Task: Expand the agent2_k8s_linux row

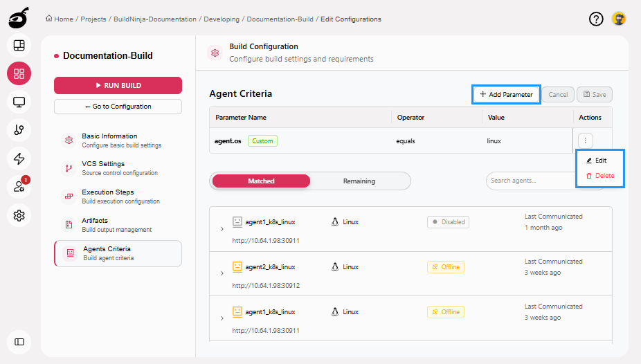Action: click(x=222, y=273)
